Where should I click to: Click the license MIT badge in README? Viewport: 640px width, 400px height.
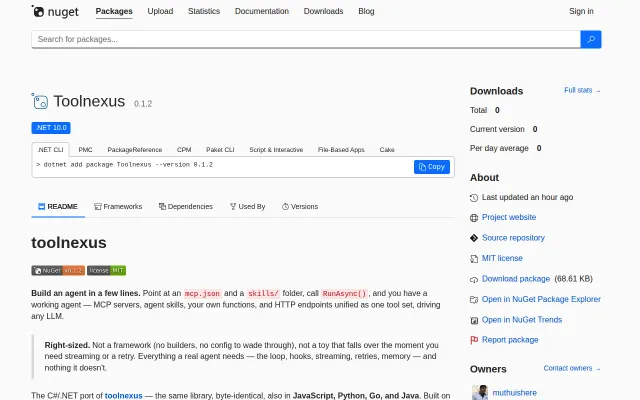[107, 271]
